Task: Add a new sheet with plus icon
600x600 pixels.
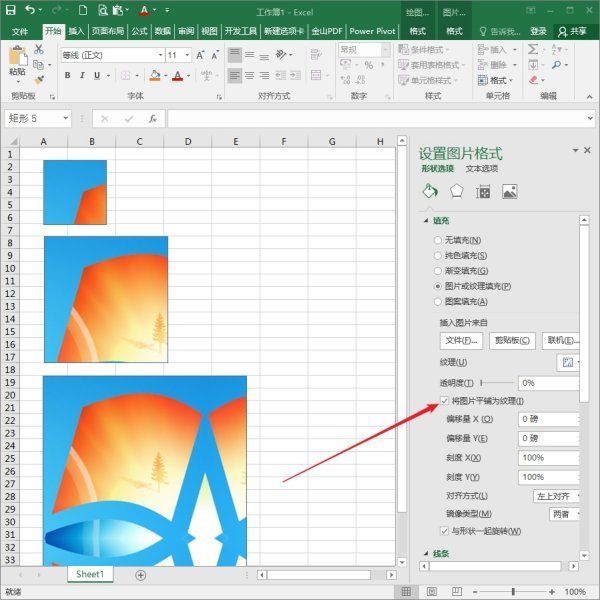Action: coord(141,575)
